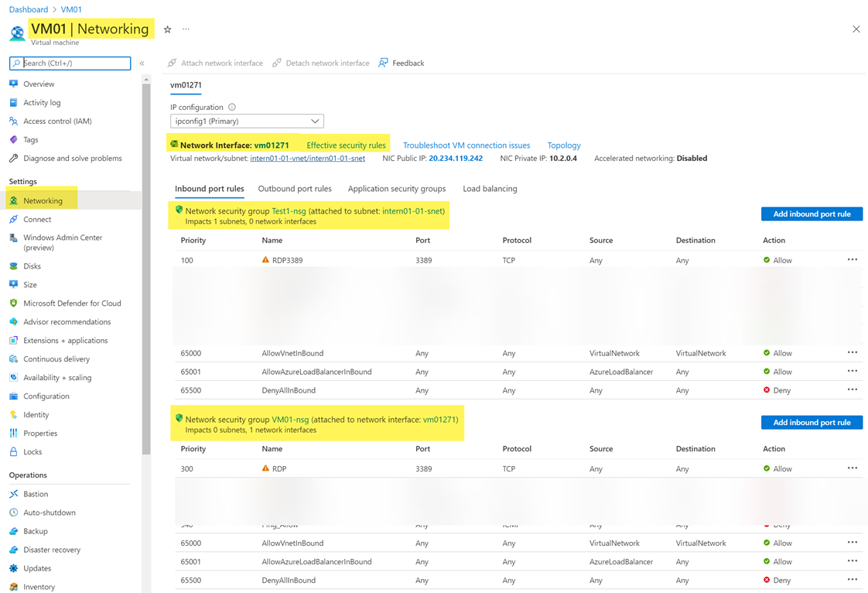The width and height of the screenshot is (868, 593).
Task: Open Effective security rules link
Action: [346, 146]
